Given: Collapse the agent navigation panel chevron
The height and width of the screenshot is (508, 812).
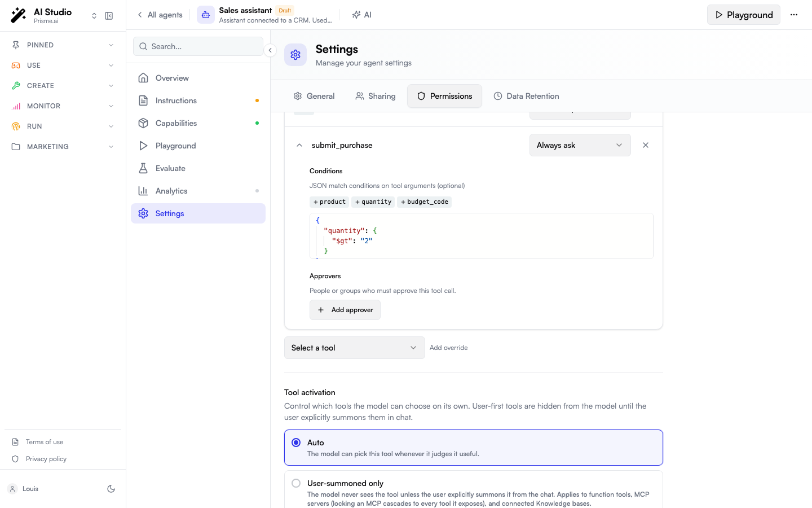Looking at the screenshot, I should tap(270, 50).
